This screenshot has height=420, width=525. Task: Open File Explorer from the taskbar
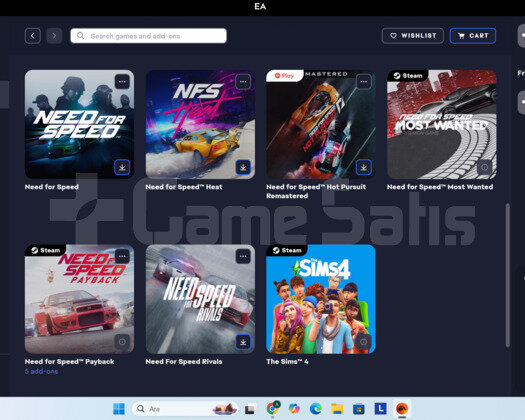point(337,409)
